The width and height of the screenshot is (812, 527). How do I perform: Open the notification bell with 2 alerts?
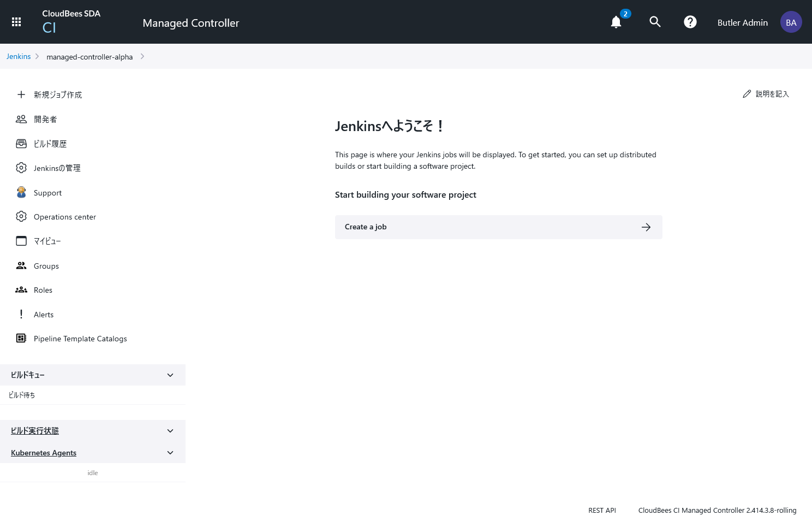pyautogui.click(x=616, y=22)
